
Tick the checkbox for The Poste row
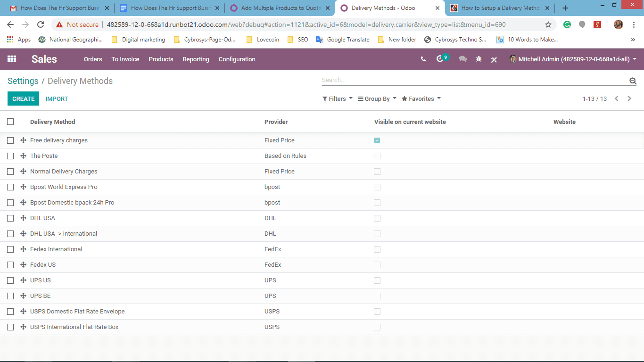click(x=10, y=156)
